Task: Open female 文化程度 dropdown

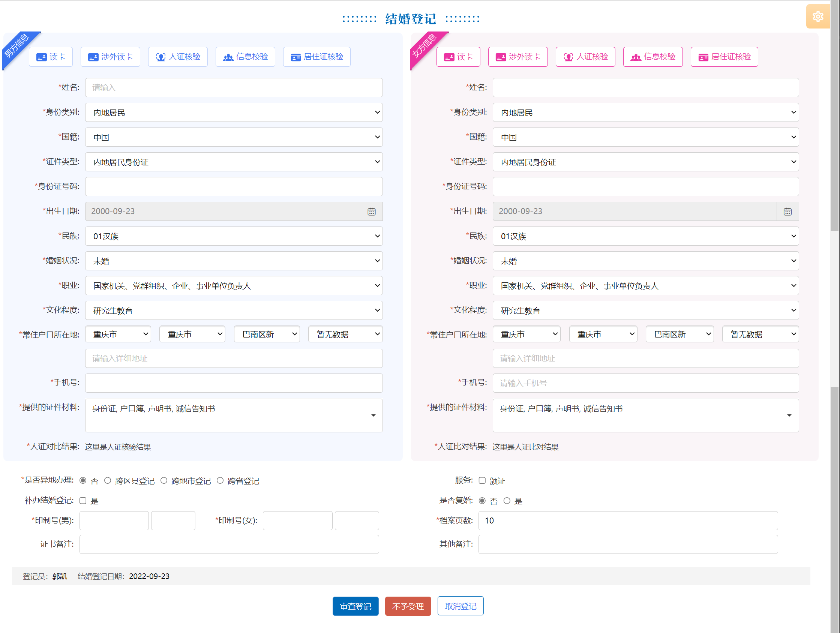Action: (x=646, y=310)
